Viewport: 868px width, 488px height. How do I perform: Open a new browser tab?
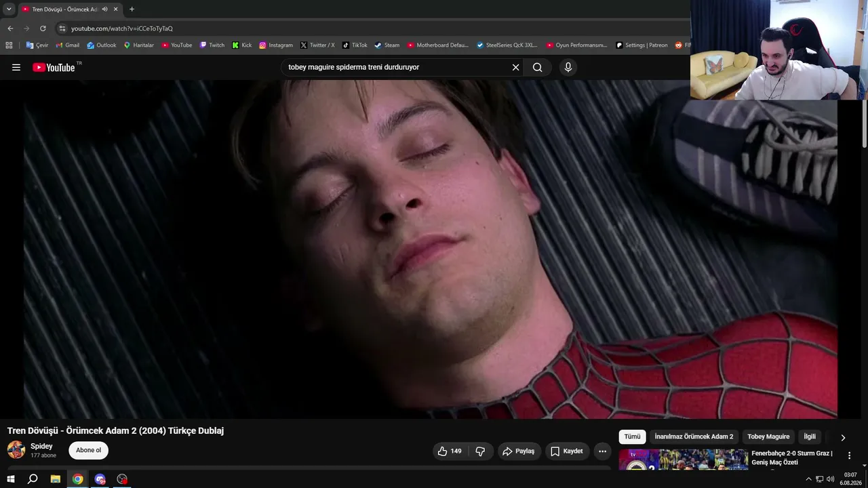coord(132,9)
